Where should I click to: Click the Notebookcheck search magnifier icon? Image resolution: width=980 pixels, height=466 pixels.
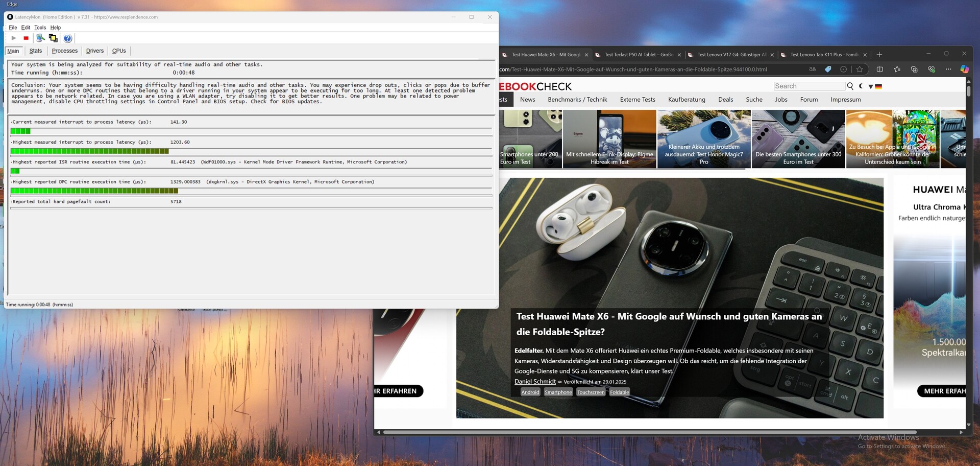pyautogui.click(x=850, y=86)
